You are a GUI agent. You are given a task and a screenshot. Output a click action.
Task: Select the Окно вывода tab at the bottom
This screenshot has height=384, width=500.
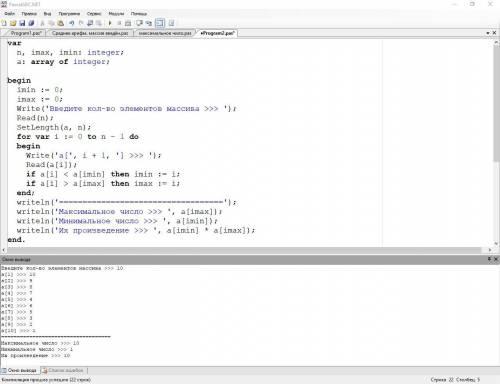(20, 370)
